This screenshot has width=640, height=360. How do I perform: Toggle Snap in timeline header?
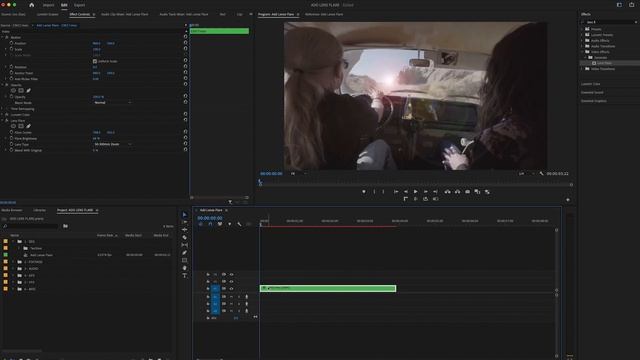point(210,224)
